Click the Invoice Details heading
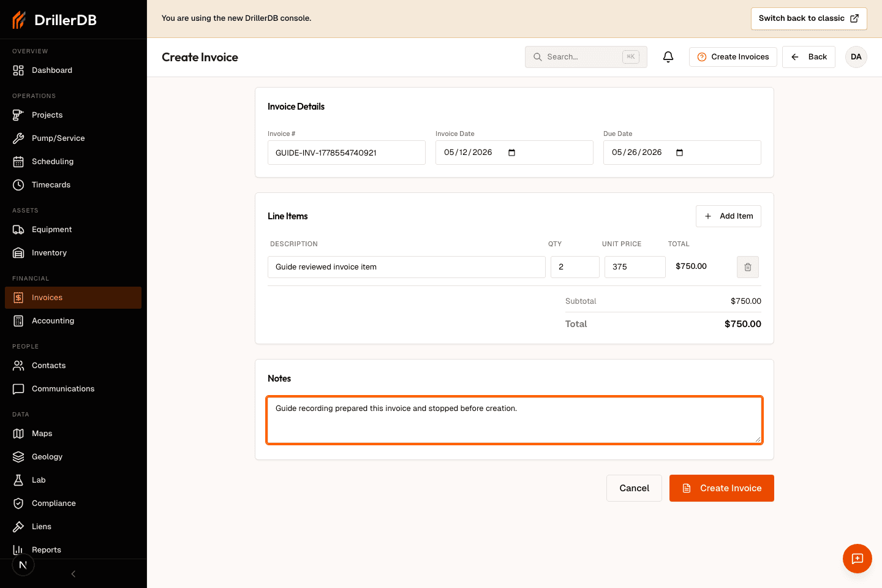This screenshot has width=882, height=588. click(x=296, y=107)
